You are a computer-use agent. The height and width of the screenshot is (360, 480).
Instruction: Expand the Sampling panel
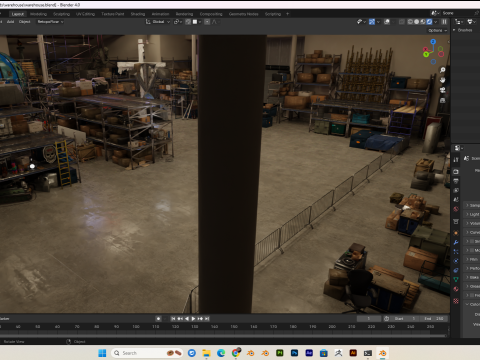click(472, 205)
